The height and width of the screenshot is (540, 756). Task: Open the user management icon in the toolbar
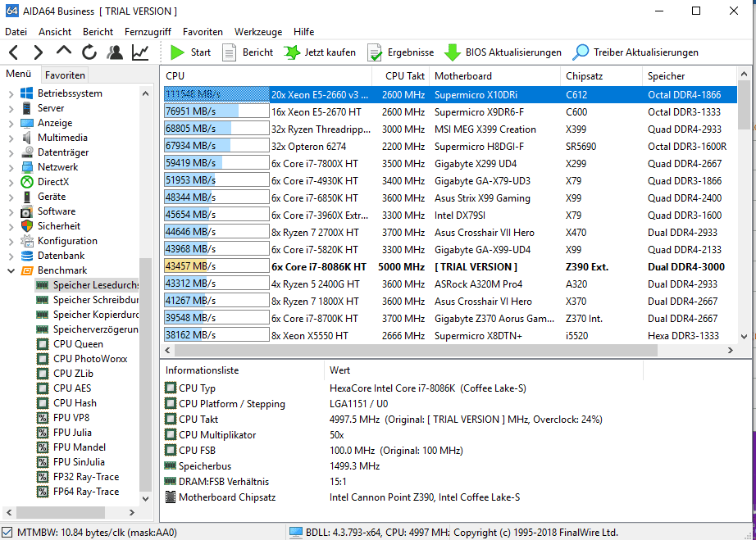tap(115, 52)
